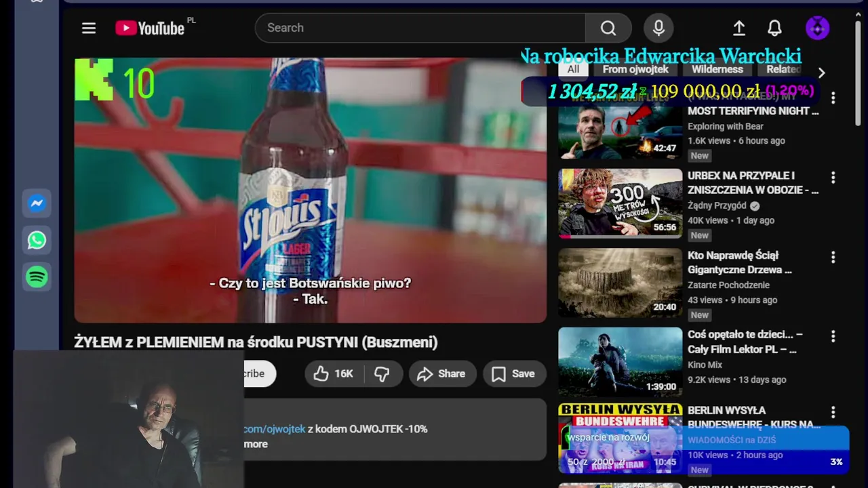Open the Exploring with Bear channel

[726, 126]
